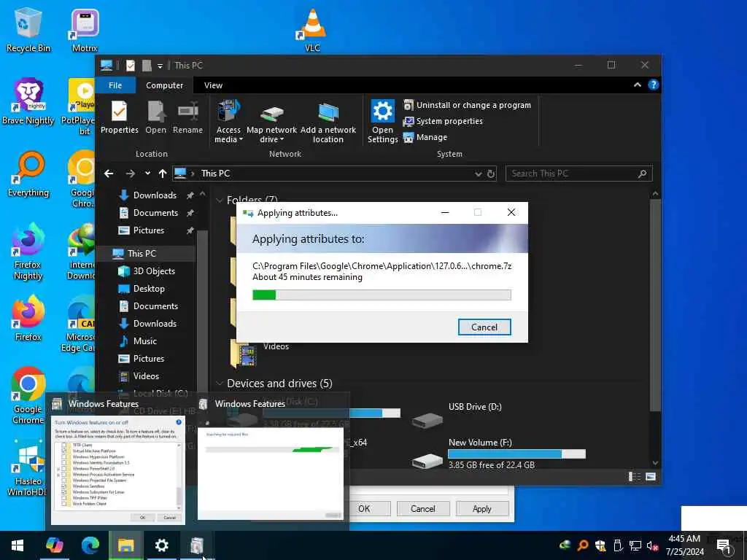The image size is (747, 560).
Task: Click the Applying attributes progress bar
Action: point(382,295)
